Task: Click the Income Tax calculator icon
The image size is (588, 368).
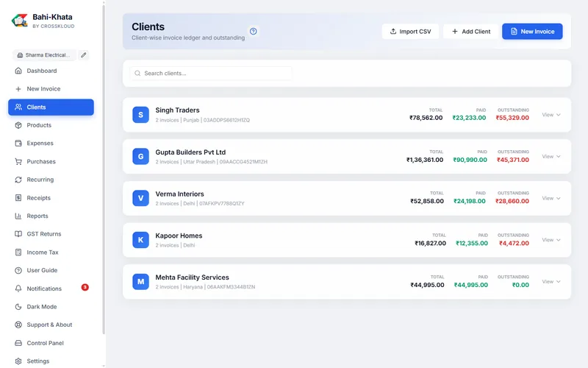Action: coord(18,252)
